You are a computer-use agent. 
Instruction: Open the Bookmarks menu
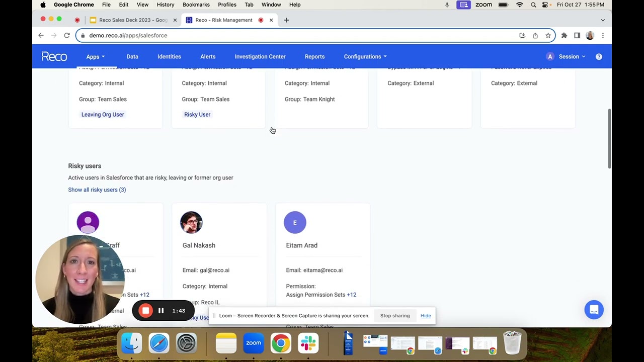(x=196, y=5)
